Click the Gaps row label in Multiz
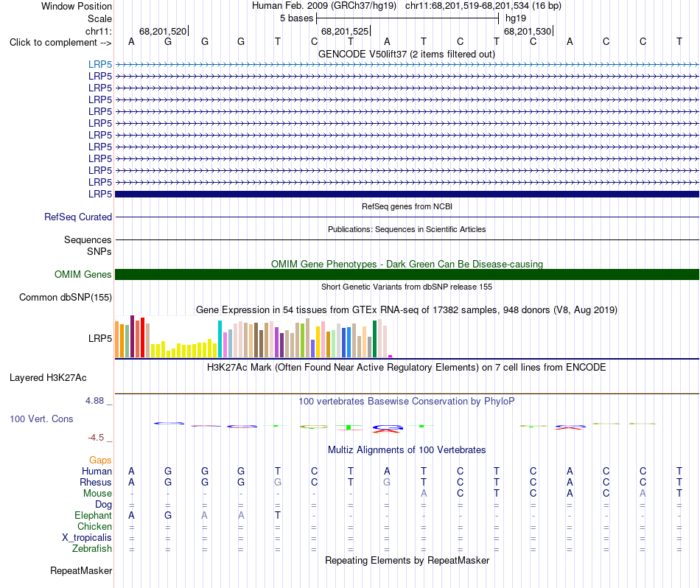Screen dimensions: 700x588 (x=100, y=460)
